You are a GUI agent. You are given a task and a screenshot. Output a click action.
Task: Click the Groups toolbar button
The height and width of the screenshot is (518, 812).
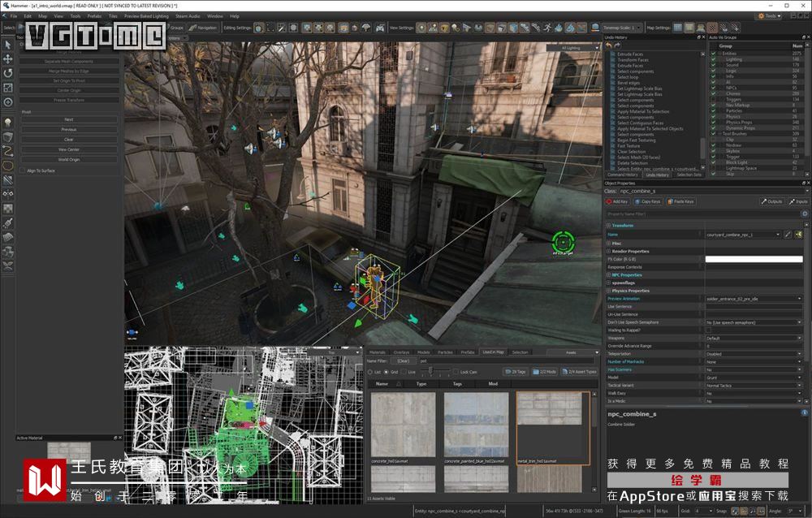(x=175, y=28)
